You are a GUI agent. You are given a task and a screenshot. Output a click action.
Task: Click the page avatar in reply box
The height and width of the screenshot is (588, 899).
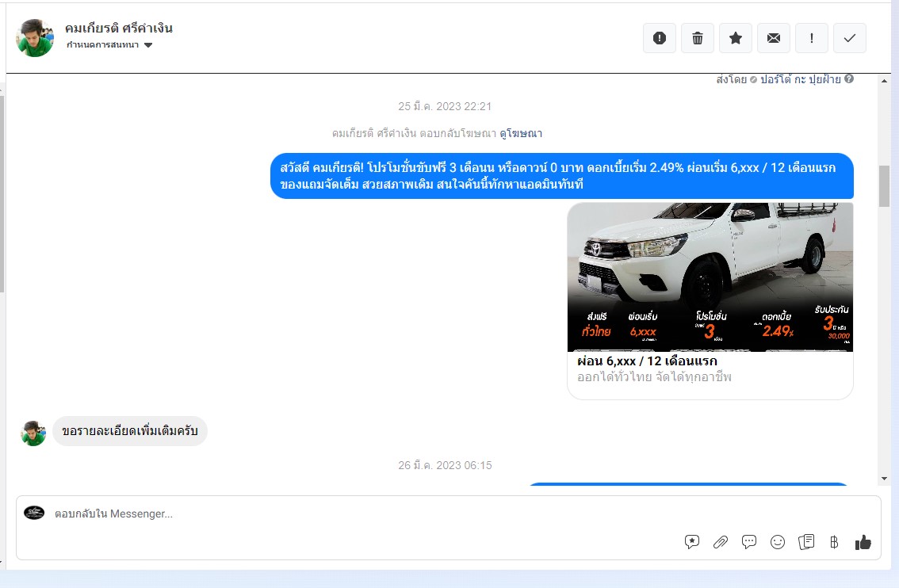pos(34,513)
